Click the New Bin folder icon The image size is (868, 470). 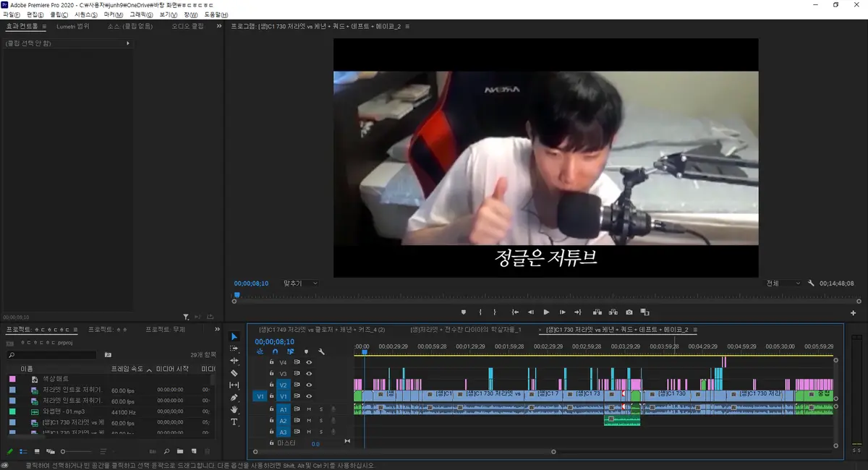(180, 452)
